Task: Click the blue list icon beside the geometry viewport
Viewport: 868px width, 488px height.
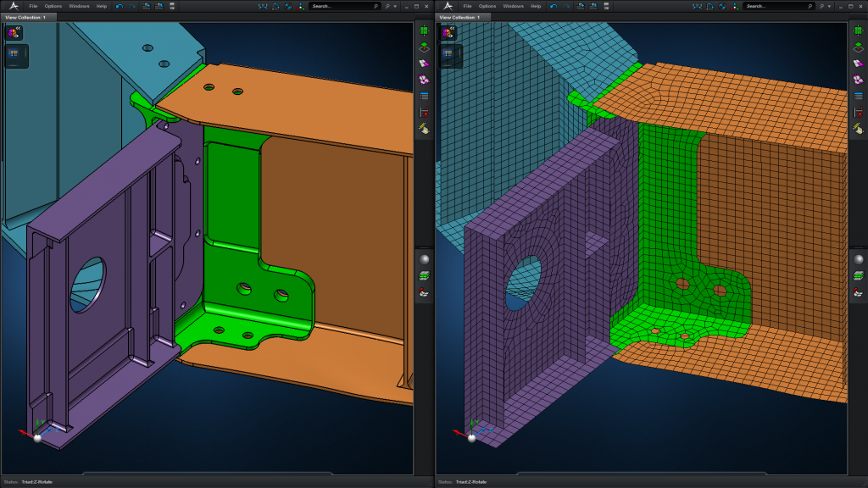Action: pos(424,97)
